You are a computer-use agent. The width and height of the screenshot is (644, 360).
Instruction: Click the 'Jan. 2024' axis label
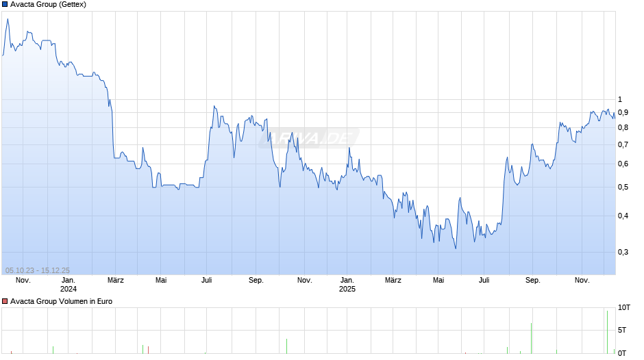[x=69, y=285]
